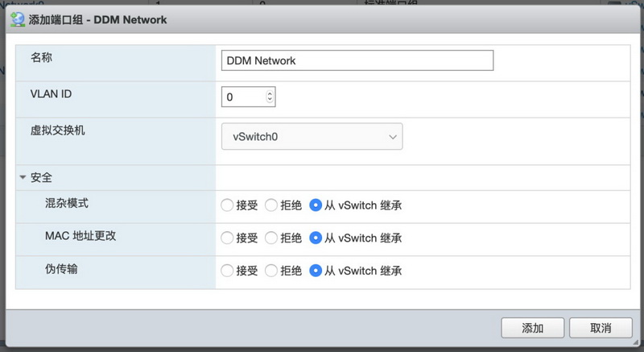Click the port group icon in dialog title

point(18,19)
